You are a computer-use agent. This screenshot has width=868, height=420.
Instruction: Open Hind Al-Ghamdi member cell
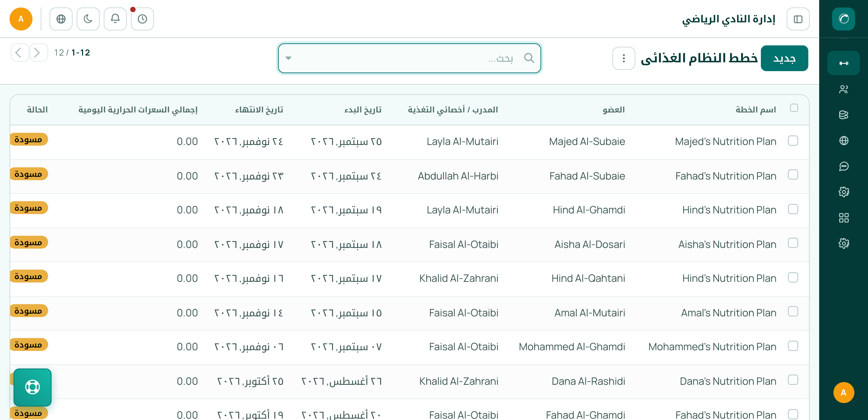coord(589,210)
